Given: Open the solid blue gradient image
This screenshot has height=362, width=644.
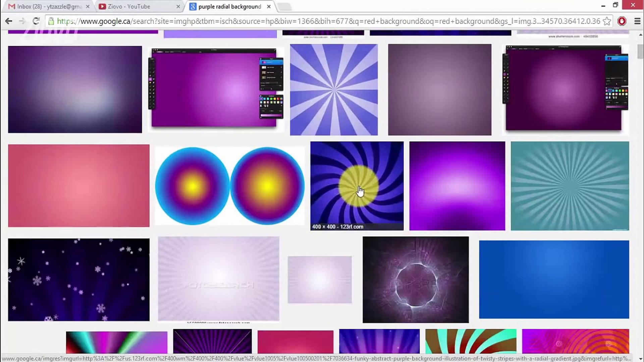Looking at the screenshot, I should (x=554, y=279).
